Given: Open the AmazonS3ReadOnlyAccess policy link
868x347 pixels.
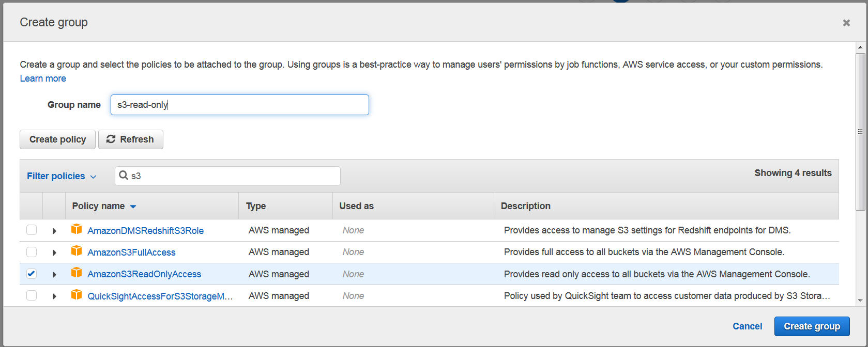Looking at the screenshot, I should point(144,274).
